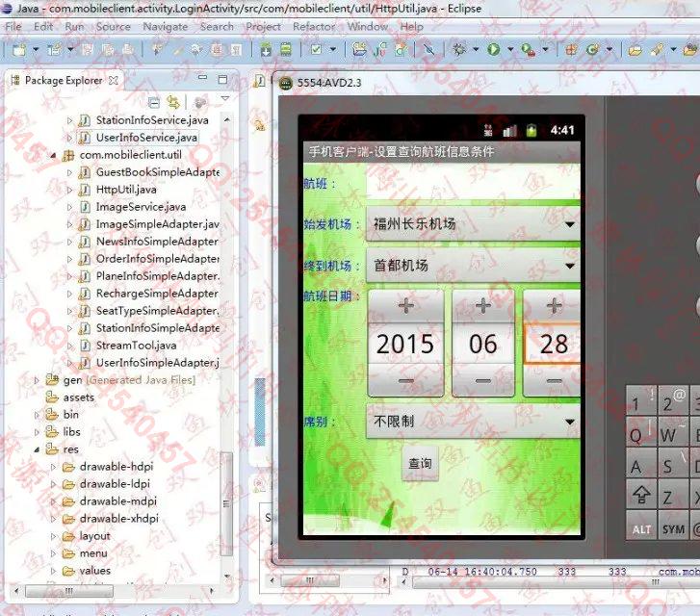
Task: Increase the day with the plus above 28
Action: [x=553, y=306]
